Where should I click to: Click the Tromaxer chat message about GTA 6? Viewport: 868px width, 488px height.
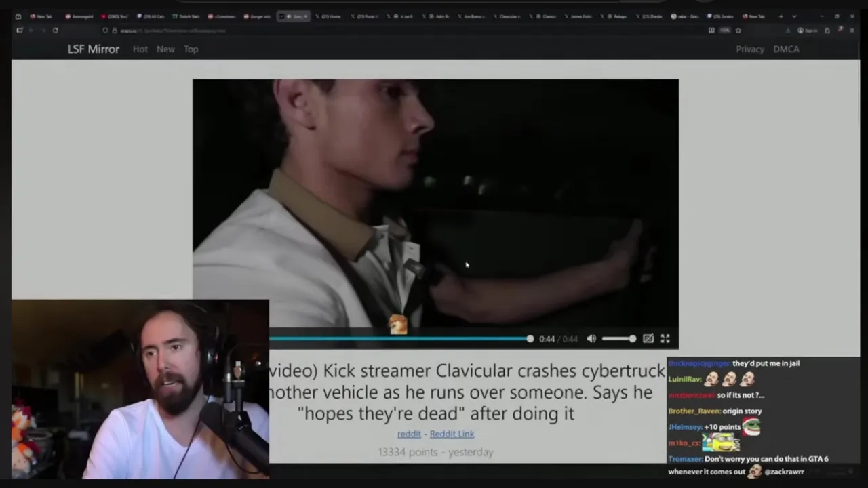pyautogui.click(x=748, y=465)
